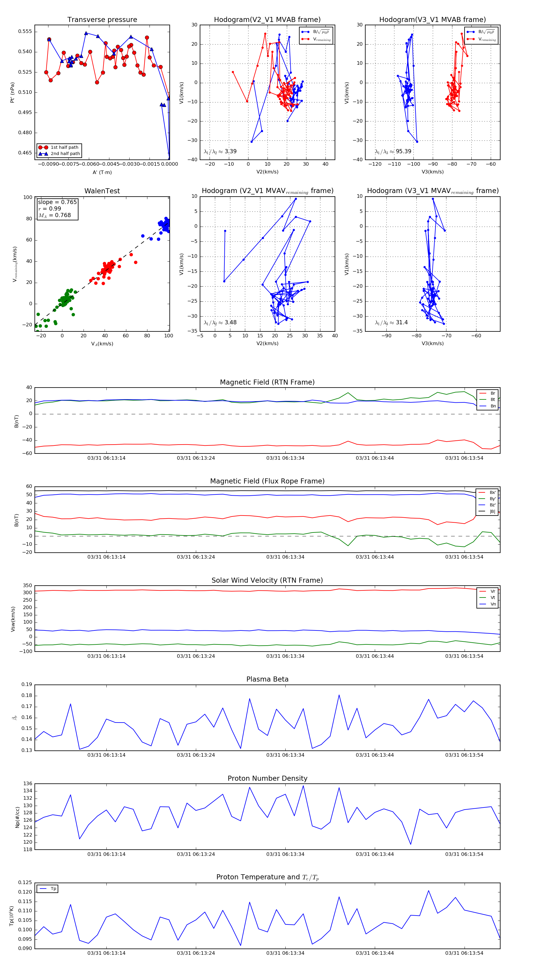Click the "Bn" legend entry
Screen dimensions: 535x980
[487, 406]
